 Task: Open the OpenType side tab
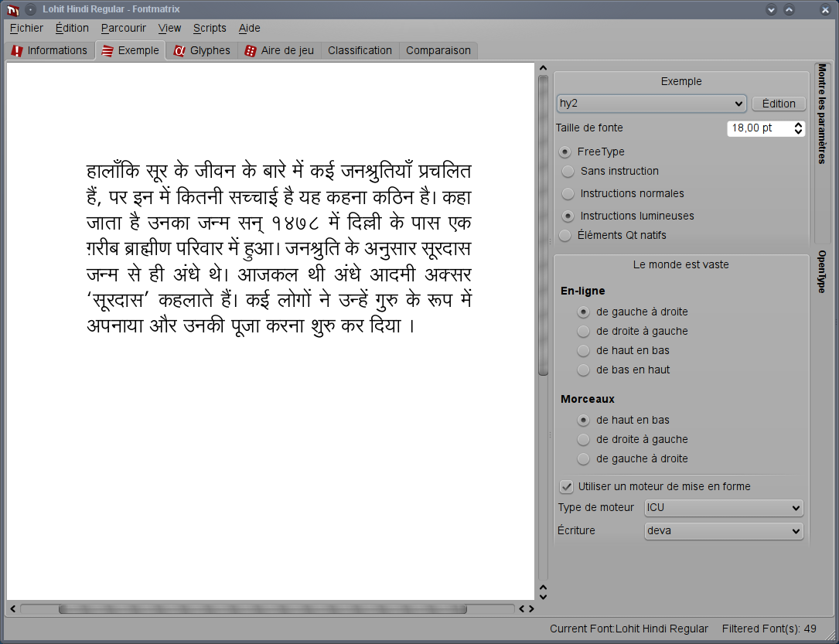coord(823,272)
